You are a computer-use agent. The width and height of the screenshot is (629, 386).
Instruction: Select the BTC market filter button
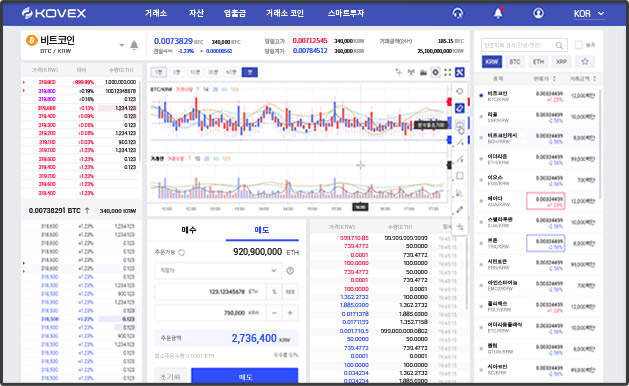515,61
